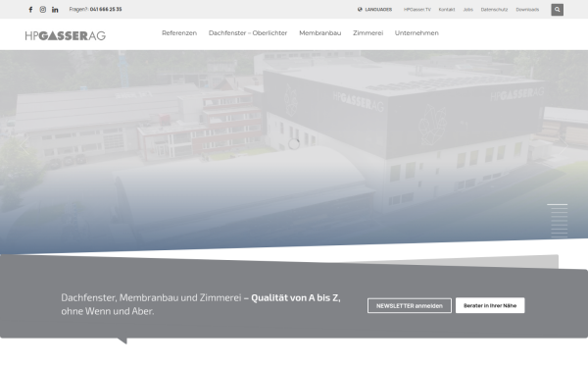Select the first slide indicator bar
This screenshot has height=368, width=588.
tap(558, 205)
